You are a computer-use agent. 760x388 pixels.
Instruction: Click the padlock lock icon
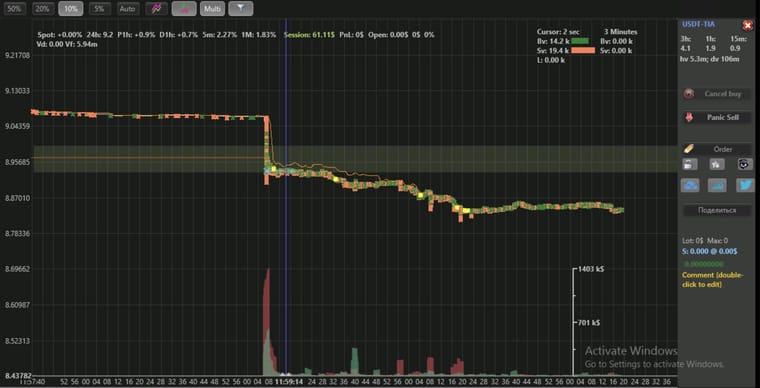tap(689, 164)
